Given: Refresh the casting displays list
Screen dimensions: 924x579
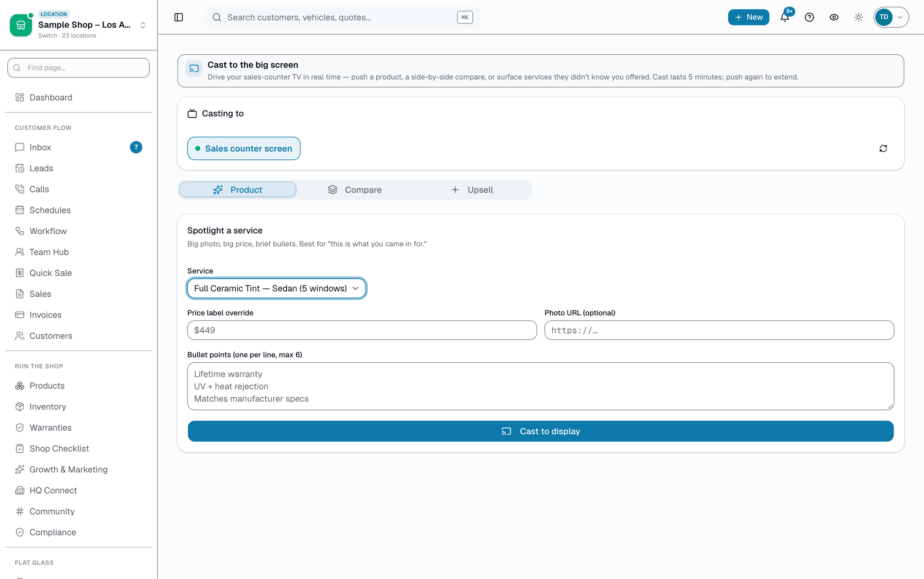Looking at the screenshot, I should (883, 149).
